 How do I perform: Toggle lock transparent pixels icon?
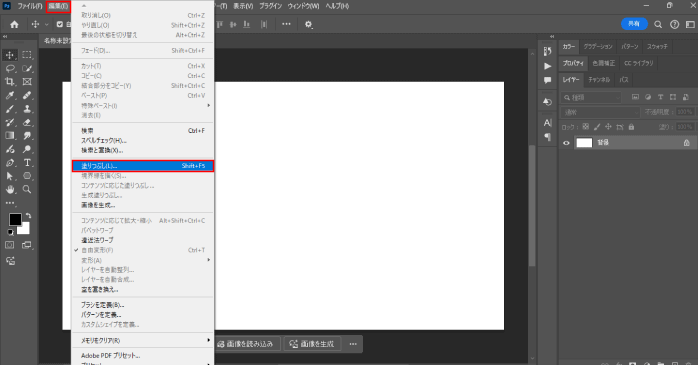click(x=586, y=127)
